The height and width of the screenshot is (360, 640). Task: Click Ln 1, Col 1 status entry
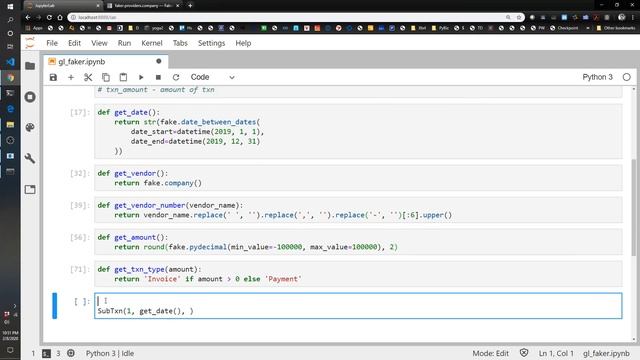[556, 353]
